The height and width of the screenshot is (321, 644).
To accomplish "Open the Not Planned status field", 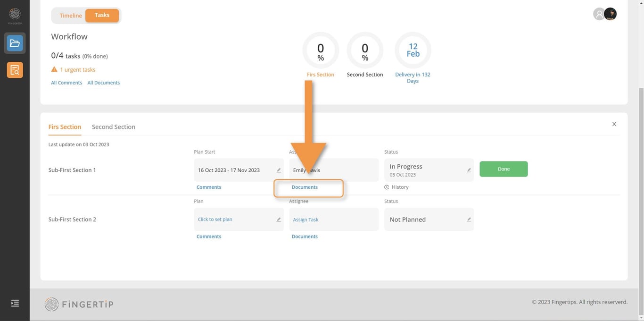I will [x=429, y=220].
